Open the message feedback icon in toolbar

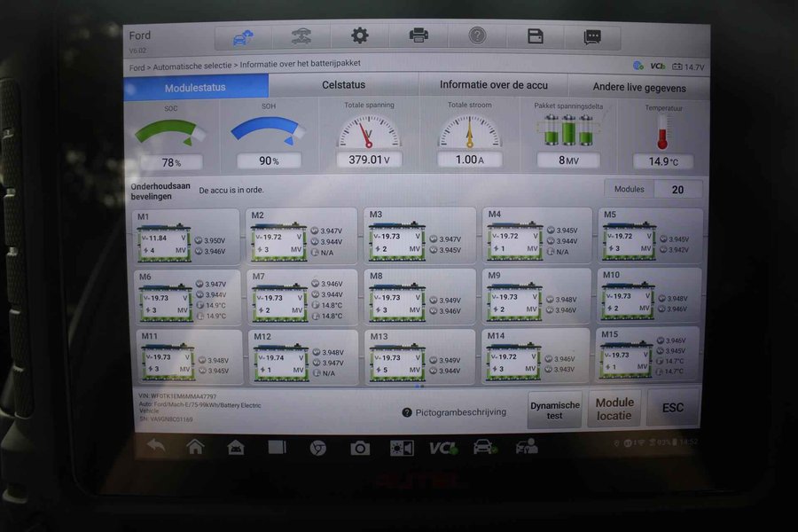[592, 37]
